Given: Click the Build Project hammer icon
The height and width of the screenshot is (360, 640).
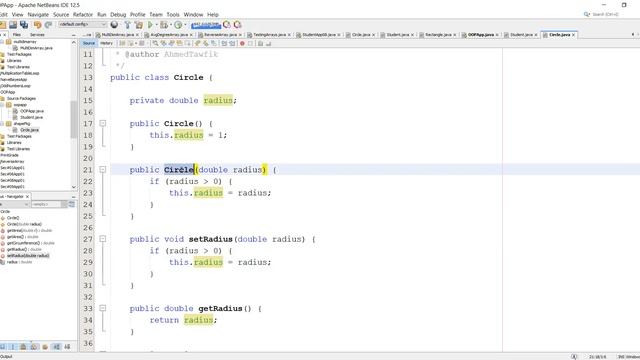Looking at the screenshot, I should pyautogui.click(x=127, y=25).
